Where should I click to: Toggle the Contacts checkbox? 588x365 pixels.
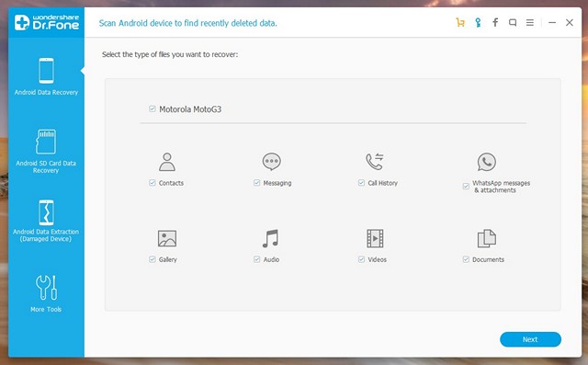[x=152, y=183]
